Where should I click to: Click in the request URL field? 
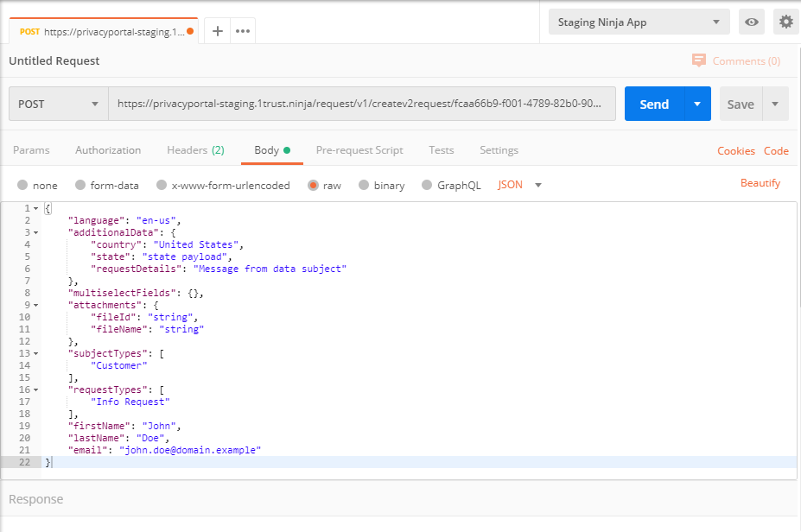361,104
